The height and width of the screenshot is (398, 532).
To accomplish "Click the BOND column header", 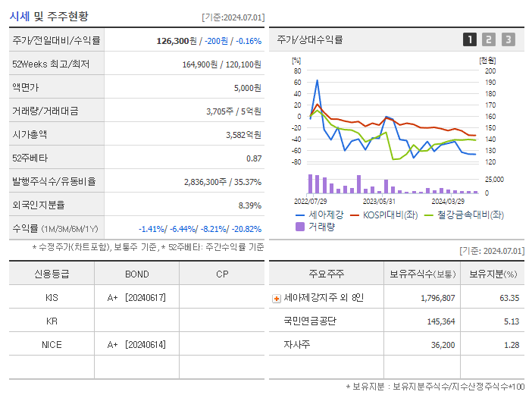I will [x=137, y=274].
